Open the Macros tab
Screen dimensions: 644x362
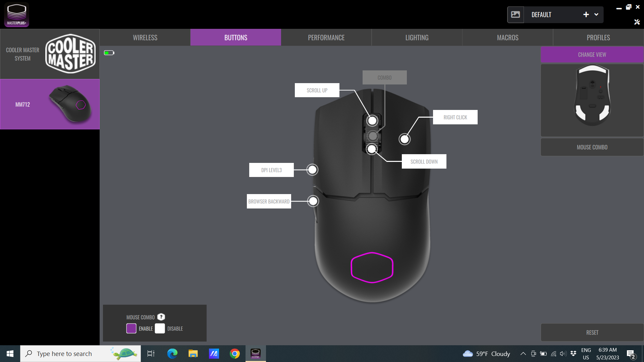tap(507, 37)
